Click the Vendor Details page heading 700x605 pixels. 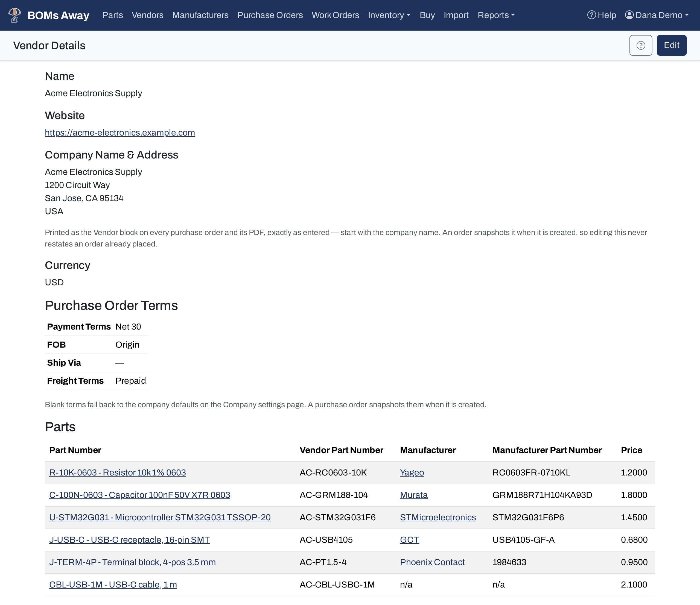(49, 45)
